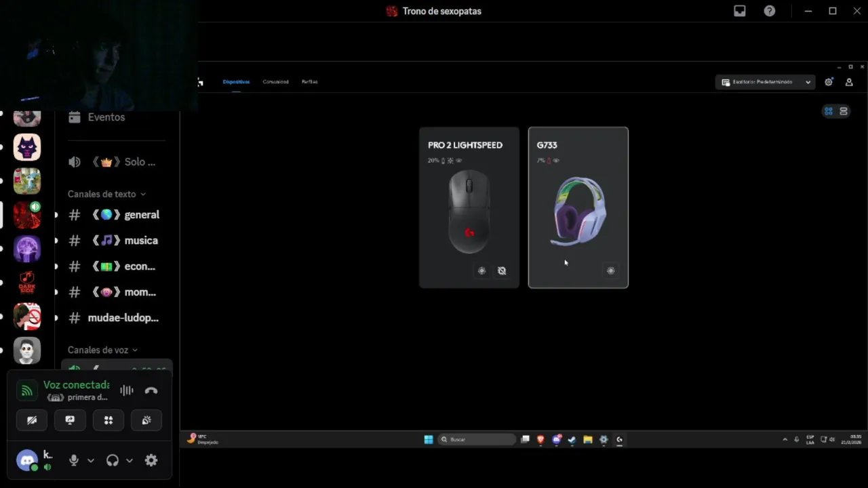The height and width of the screenshot is (488, 868).
Task: Open the Discord inbox icon in title bar
Action: click(740, 11)
